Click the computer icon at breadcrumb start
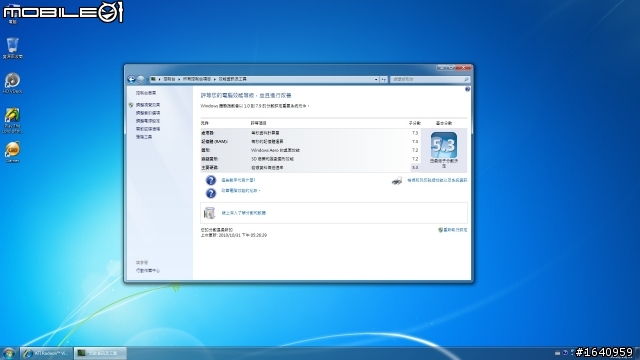The width and height of the screenshot is (640, 360). tap(153, 79)
